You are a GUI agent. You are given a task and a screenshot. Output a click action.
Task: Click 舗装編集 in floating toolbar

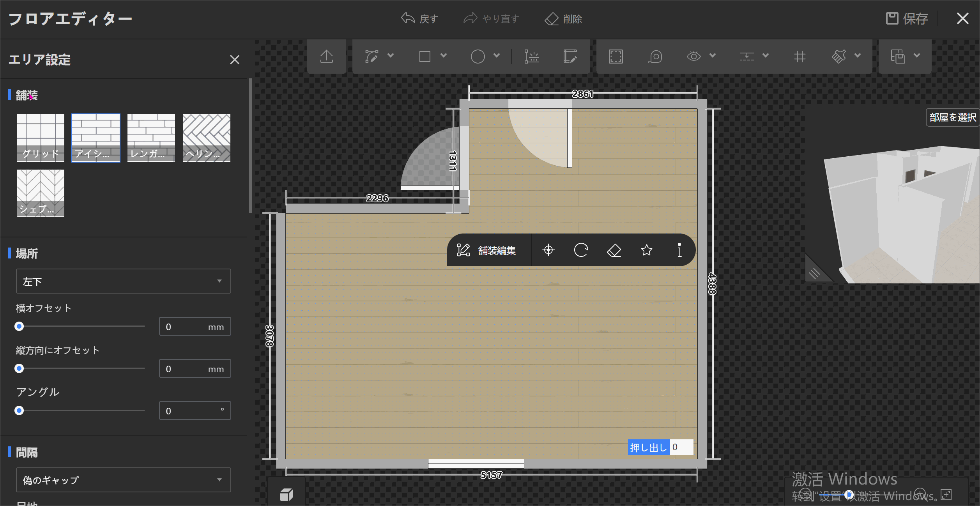coord(486,250)
